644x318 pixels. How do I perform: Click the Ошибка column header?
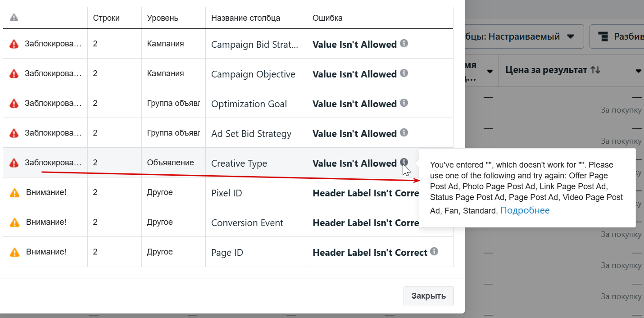327,18
